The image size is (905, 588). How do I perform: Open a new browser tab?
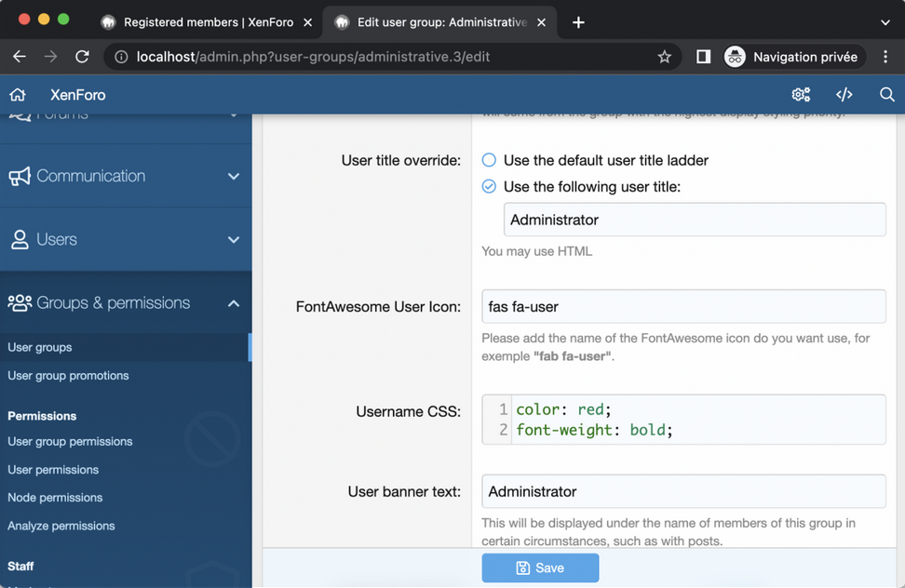click(578, 22)
